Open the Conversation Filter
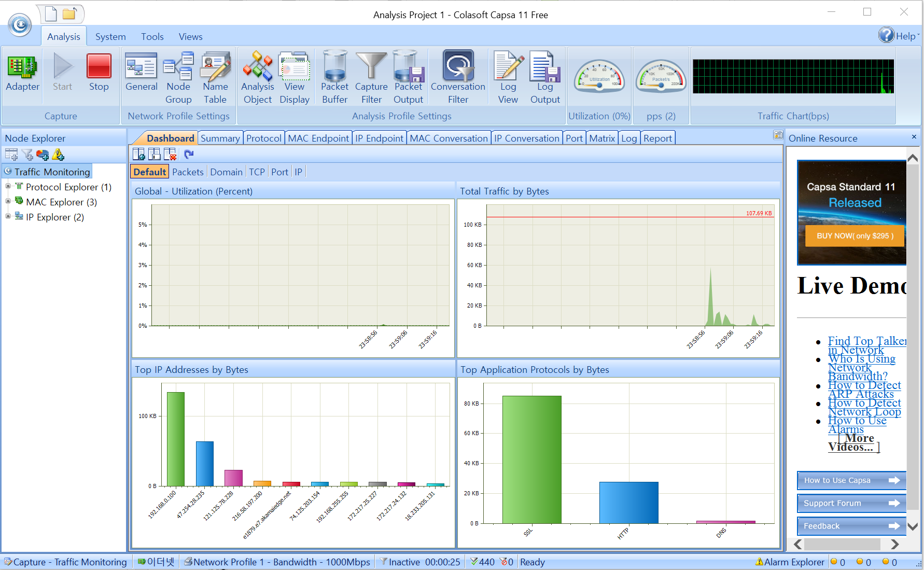The height and width of the screenshot is (570, 924). tap(458, 78)
